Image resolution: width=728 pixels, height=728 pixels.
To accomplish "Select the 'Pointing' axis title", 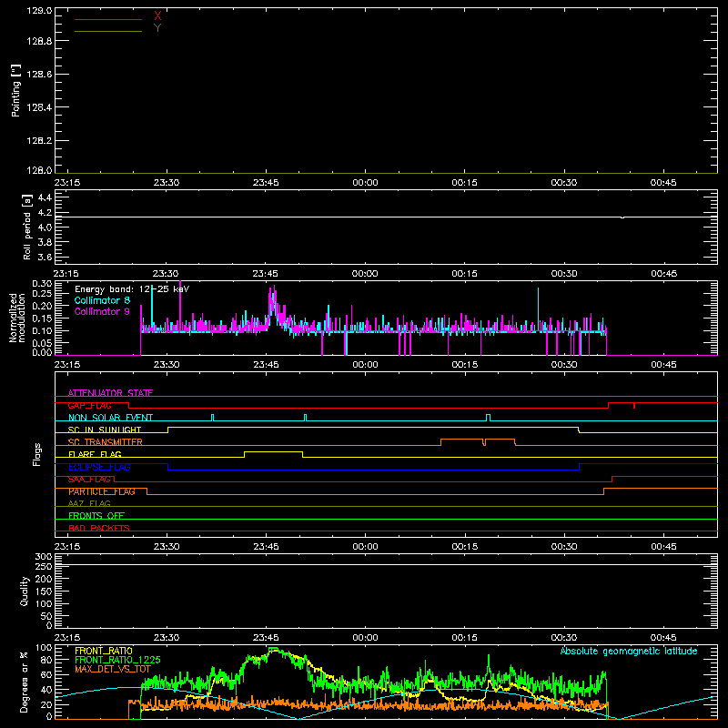I will pos(15,91).
